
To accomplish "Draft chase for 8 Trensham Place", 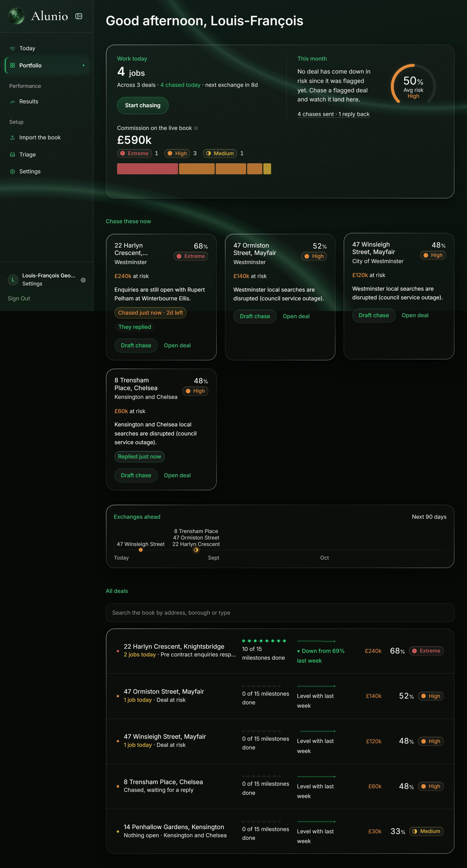I will click(x=136, y=475).
